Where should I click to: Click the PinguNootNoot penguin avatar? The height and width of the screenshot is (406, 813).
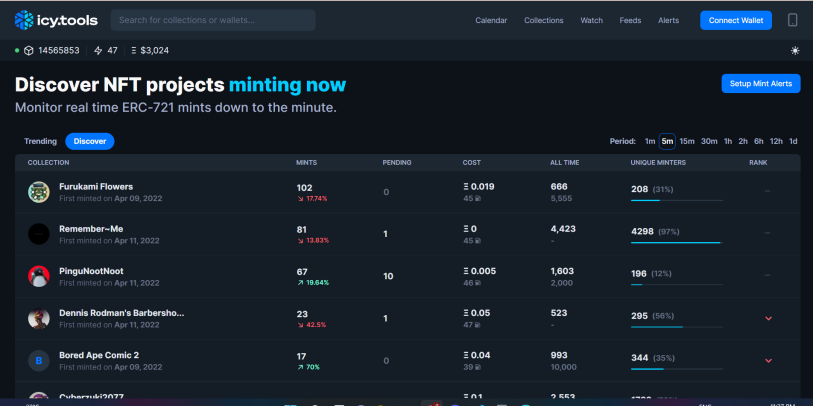click(x=39, y=276)
